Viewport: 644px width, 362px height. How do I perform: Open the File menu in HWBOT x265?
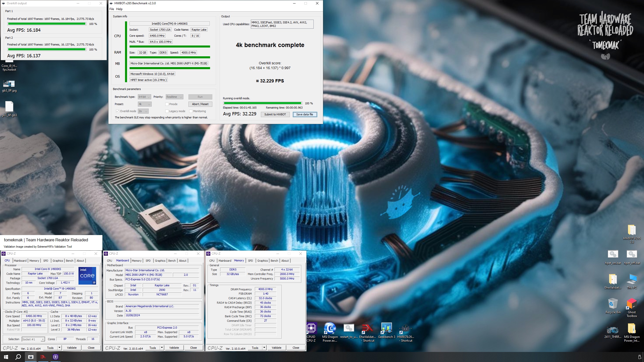(112, 9)
